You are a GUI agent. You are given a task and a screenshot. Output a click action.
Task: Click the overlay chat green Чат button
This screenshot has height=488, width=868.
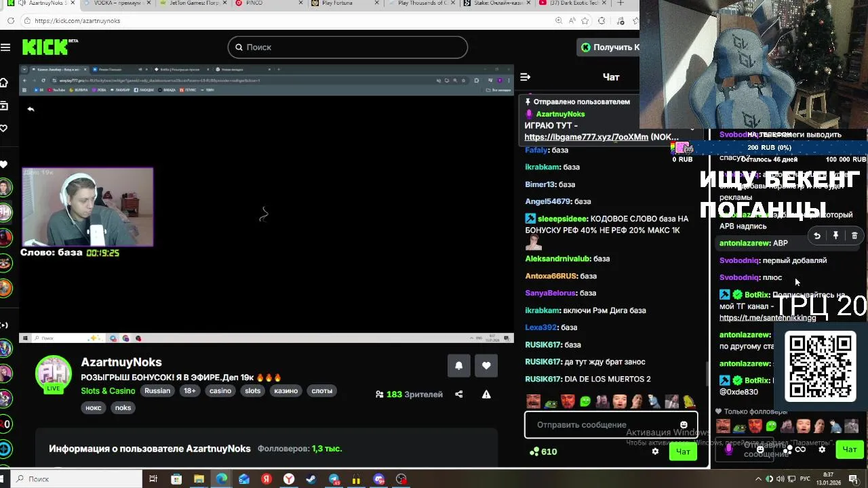click(850, 449)
